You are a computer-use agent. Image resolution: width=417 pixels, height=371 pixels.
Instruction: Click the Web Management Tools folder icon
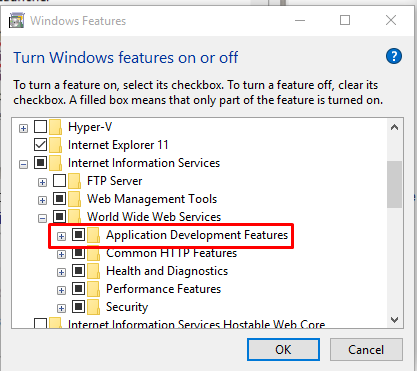point(75,199)
